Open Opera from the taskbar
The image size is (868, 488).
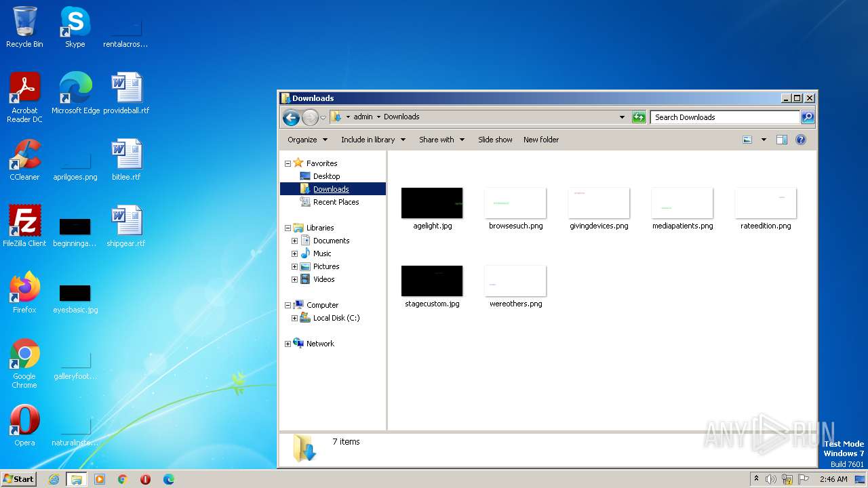[145, 479]
